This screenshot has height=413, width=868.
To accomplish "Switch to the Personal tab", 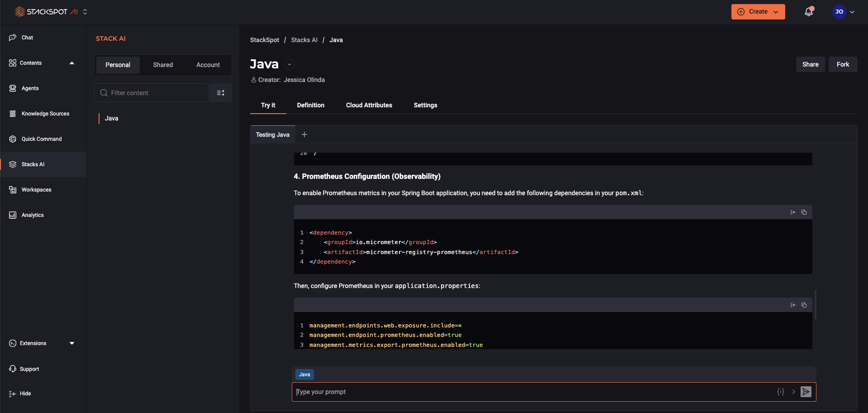I will [118, 65].
